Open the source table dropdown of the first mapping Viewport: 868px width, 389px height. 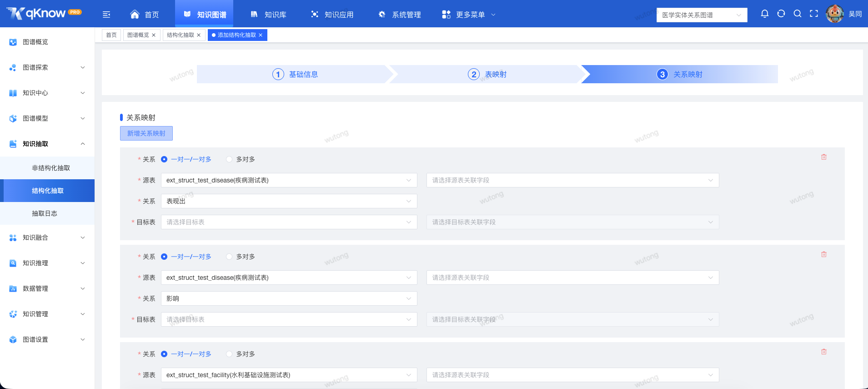[289, 180]
